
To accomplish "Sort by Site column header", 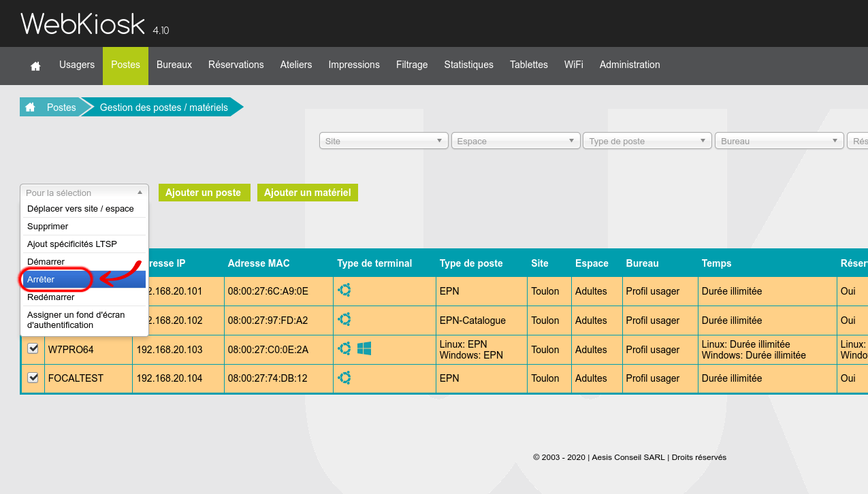I will tap(540, 263).
